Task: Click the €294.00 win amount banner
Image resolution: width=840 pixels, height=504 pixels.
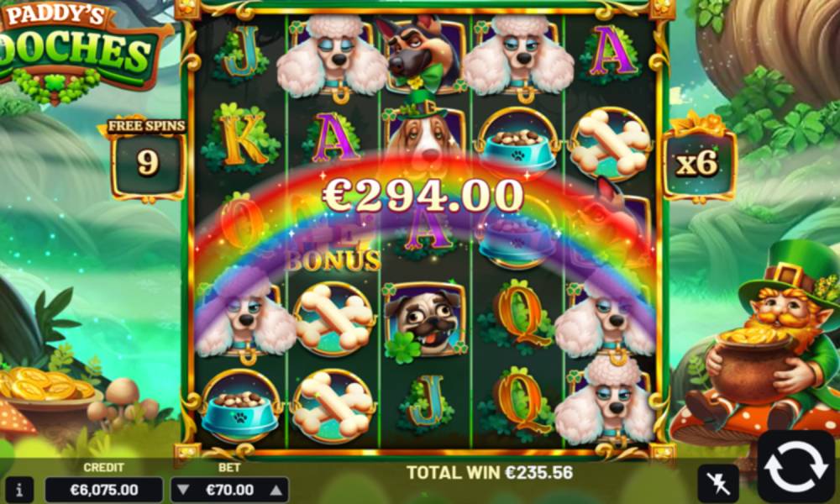Action: click(x=423, y=196)
